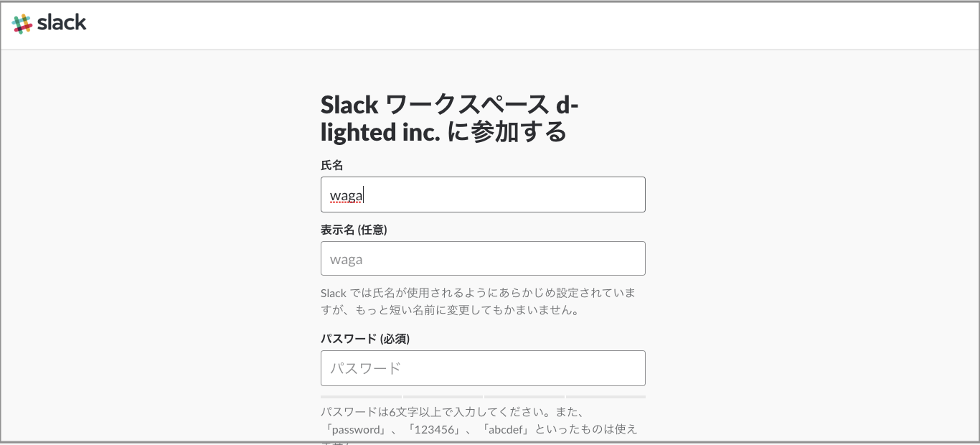Click hint text starting "Slack では氏名"
The height and width of the screenshot is (445, 980).
click(x=477, y=294)
